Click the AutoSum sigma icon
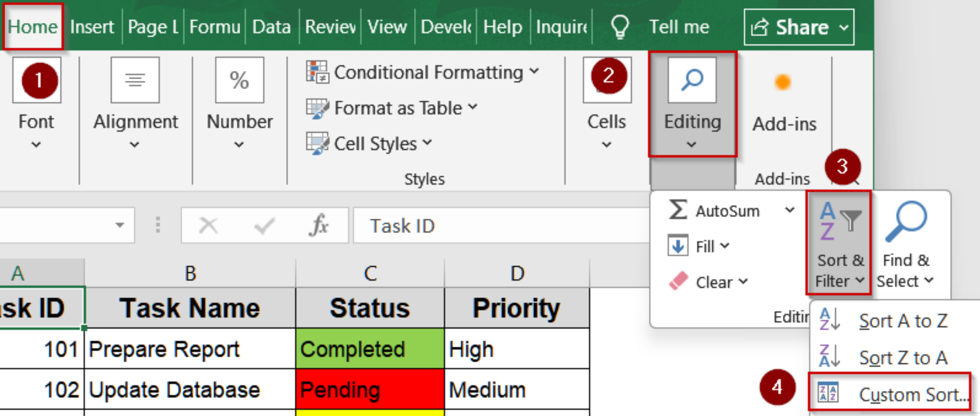 tap(678, 210)
